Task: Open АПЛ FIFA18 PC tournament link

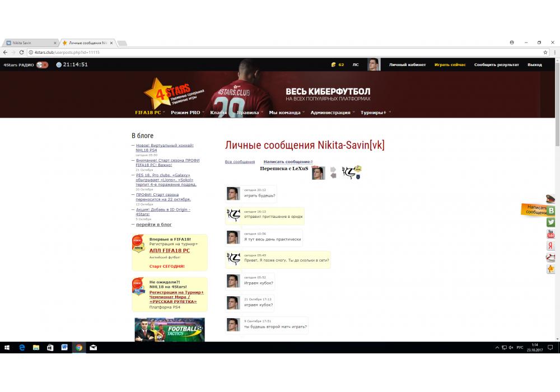Action: click(169, 251)
